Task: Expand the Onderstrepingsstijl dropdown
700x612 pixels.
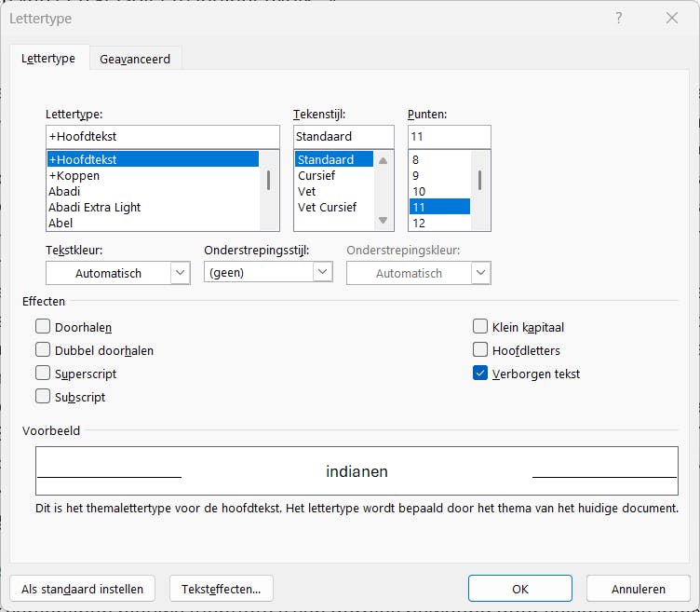Action: (x=322, y=272)
